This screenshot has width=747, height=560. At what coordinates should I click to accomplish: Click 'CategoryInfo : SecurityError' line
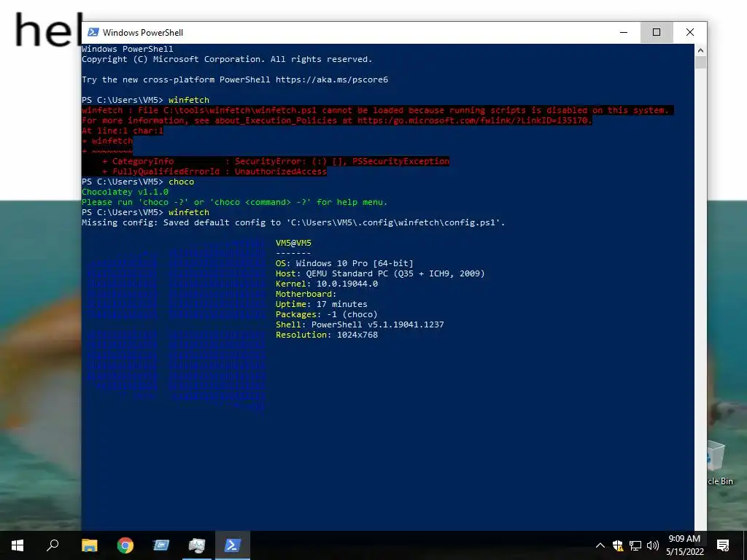click(x=276, y=161)
